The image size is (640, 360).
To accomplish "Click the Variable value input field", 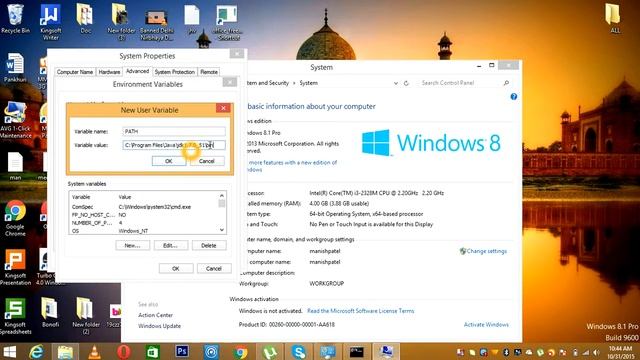I will click(x=174, y=145).
